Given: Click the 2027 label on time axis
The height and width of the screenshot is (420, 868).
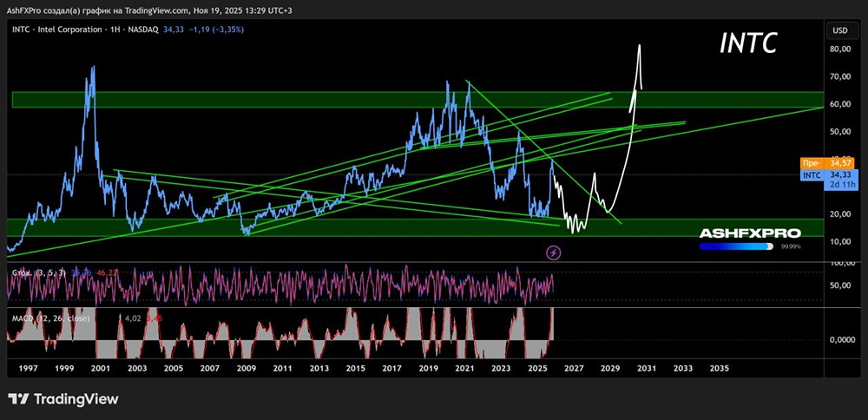Looking at the screenshot, I should (x=573, y=368).
